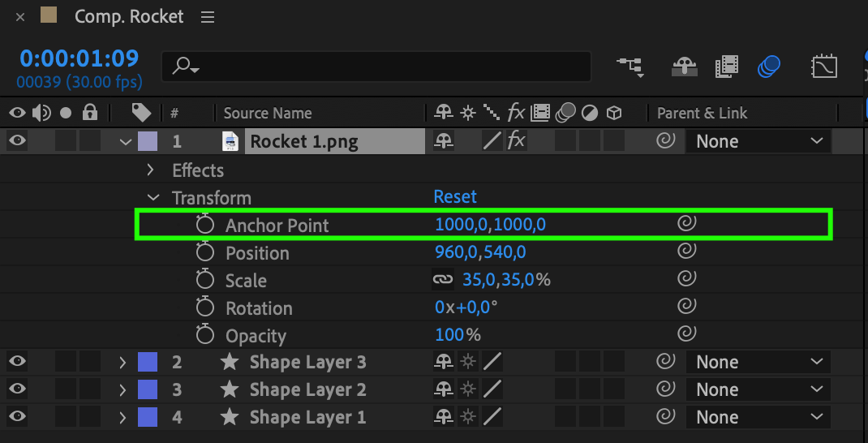Expand Shape Layer 2 properties
868x443 pixels.
click(x=123, y=389)
